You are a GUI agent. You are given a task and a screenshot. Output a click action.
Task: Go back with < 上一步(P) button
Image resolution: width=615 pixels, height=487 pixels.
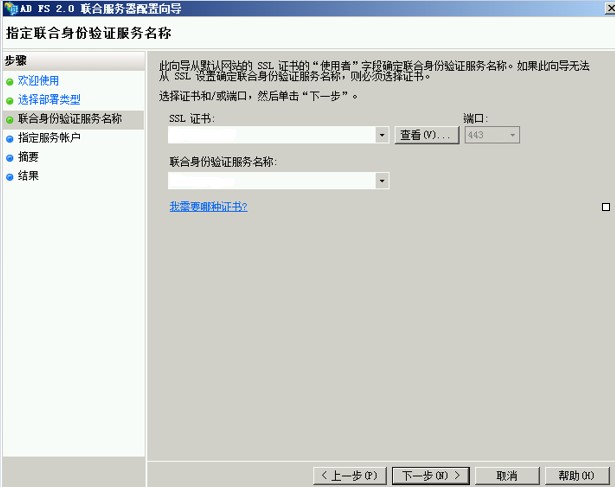click(349, 475)
